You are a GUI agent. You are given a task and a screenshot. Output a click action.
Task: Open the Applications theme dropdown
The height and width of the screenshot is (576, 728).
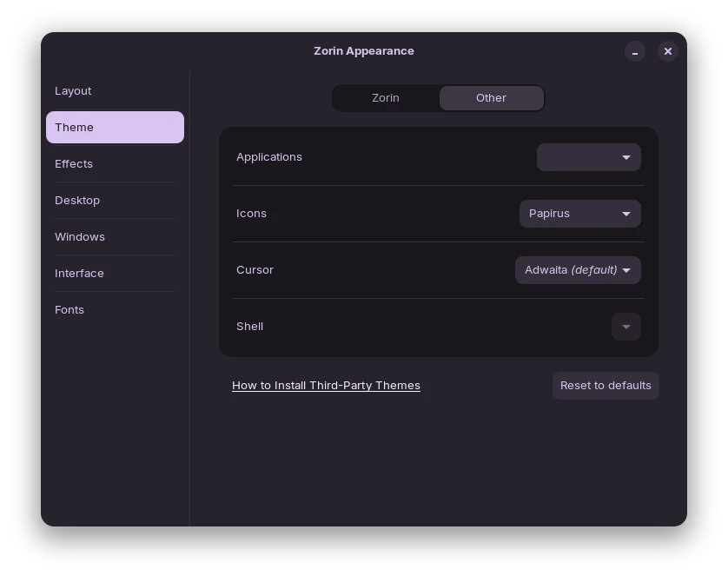pos(589,157)
